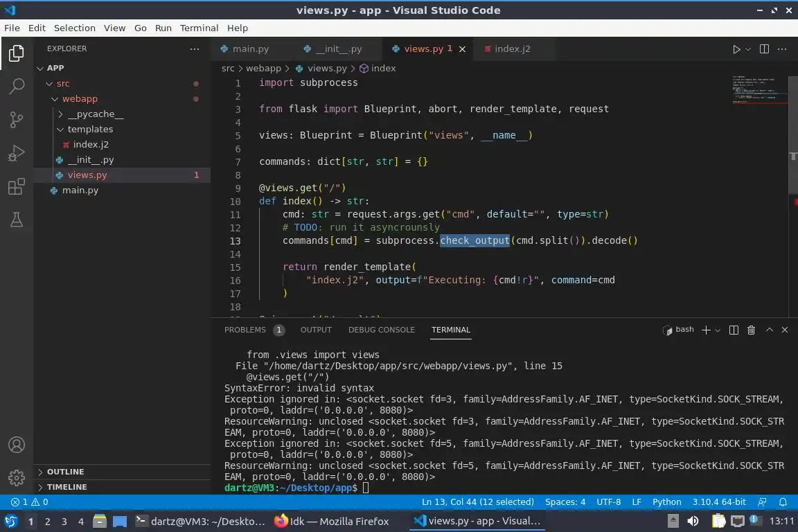Select the bash terminal label
The height and width of the screenshot is (532, 798).
(678, 330)
